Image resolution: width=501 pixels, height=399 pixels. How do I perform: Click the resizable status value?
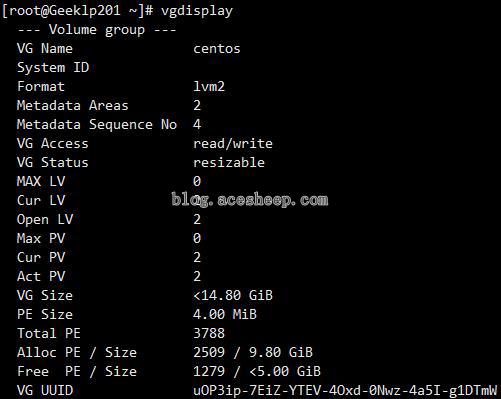229,163
